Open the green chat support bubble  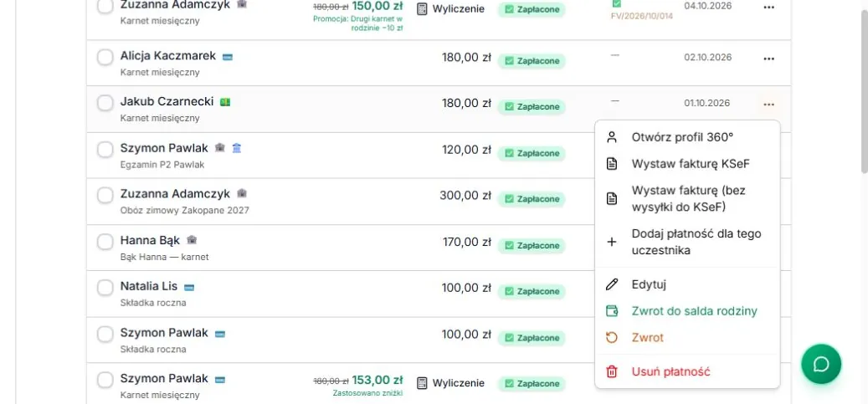[x=821, y=364]
